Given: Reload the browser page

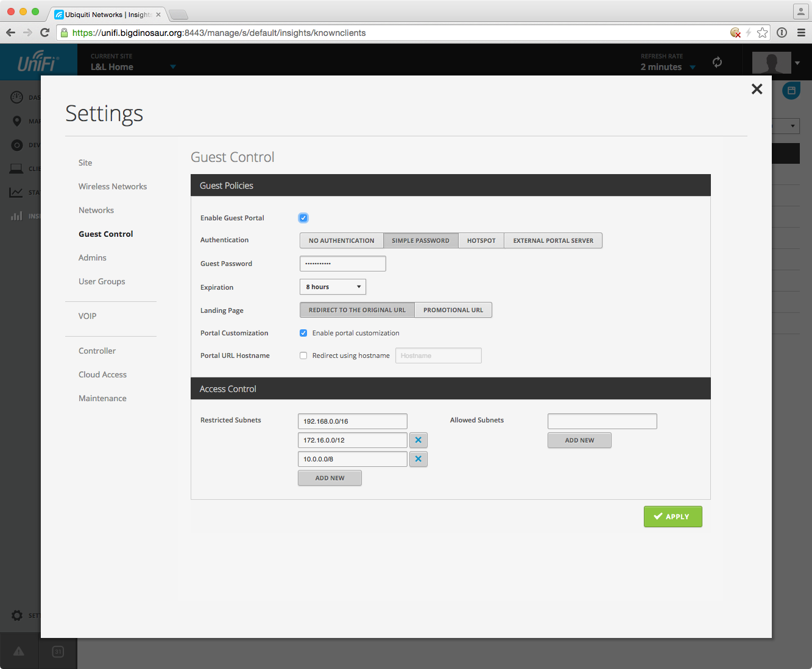Looking at the screenshot, I should point(44,33).
